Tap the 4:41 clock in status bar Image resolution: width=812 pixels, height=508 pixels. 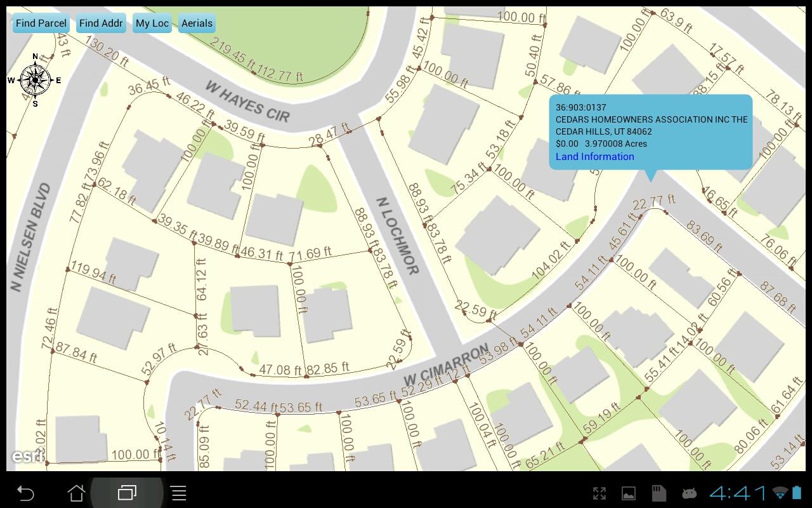(x=738, y=493)
